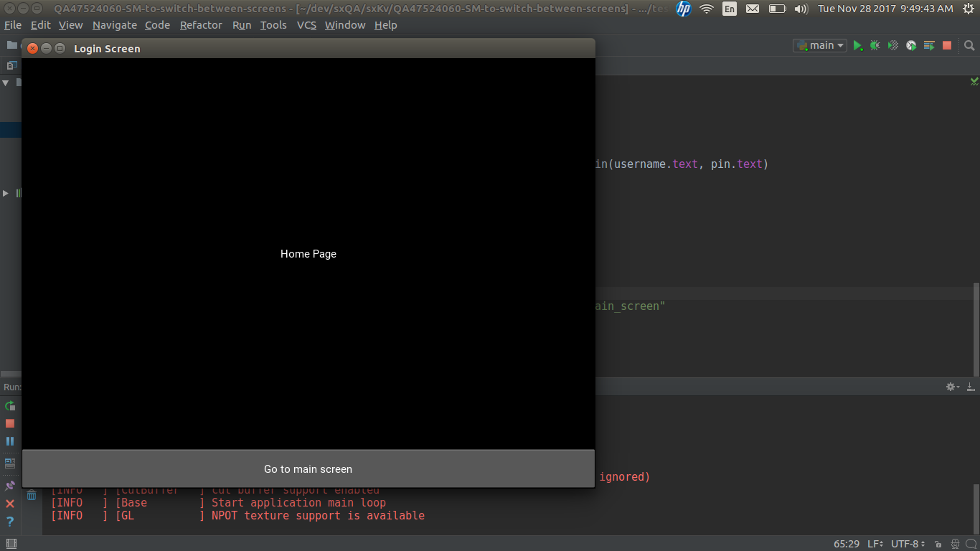Expand the collapsed tree node with arrow
This screenshot has width=980, height=551.
[x=6, y=193]
